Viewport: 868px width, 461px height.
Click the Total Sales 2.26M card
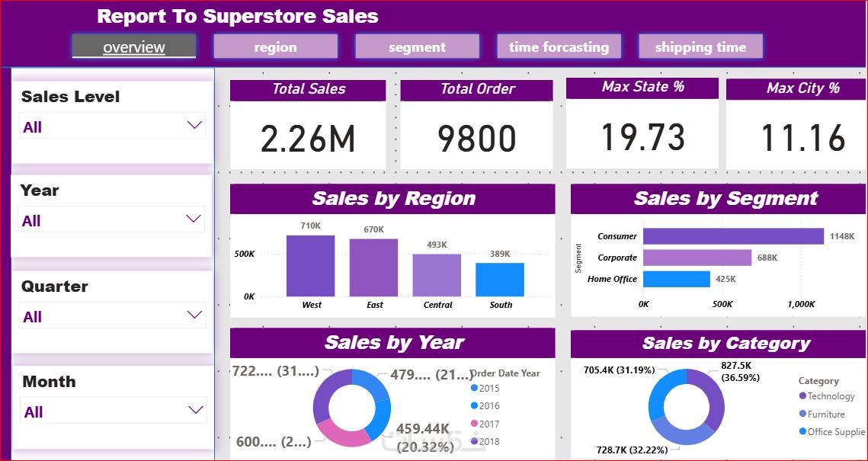tap(308, 137)
